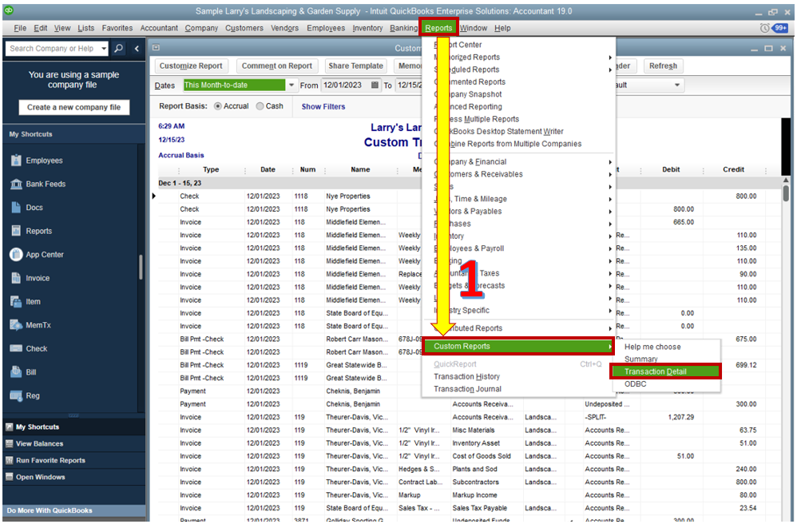This screenshot has width=797, height=532.
Task: Open the App Center shortcut icon
Action: pyautogui.click(x=16, y=254)
